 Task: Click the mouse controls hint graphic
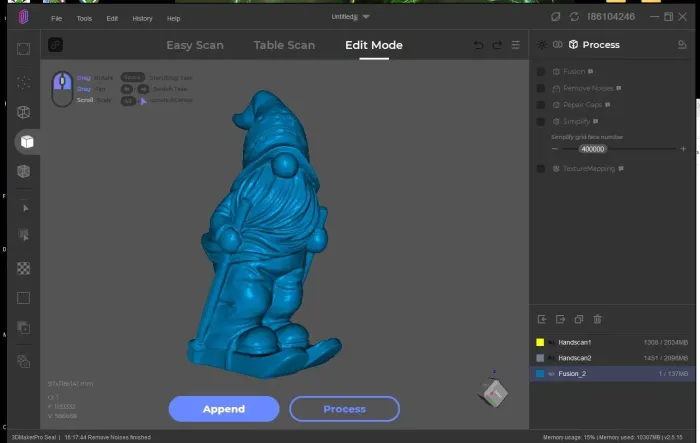pyautogui.click(x=62, y=89)
